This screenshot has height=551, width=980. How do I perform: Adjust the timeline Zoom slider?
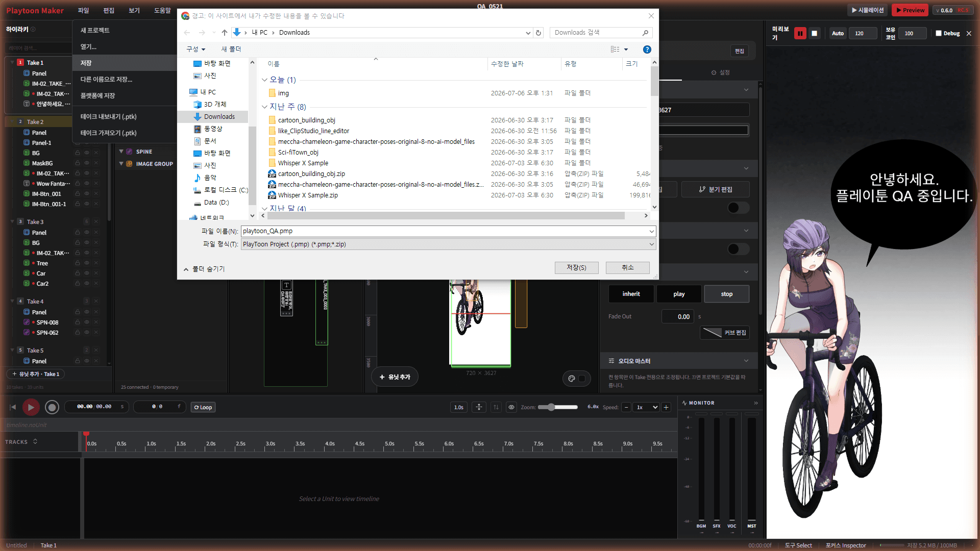557,407
